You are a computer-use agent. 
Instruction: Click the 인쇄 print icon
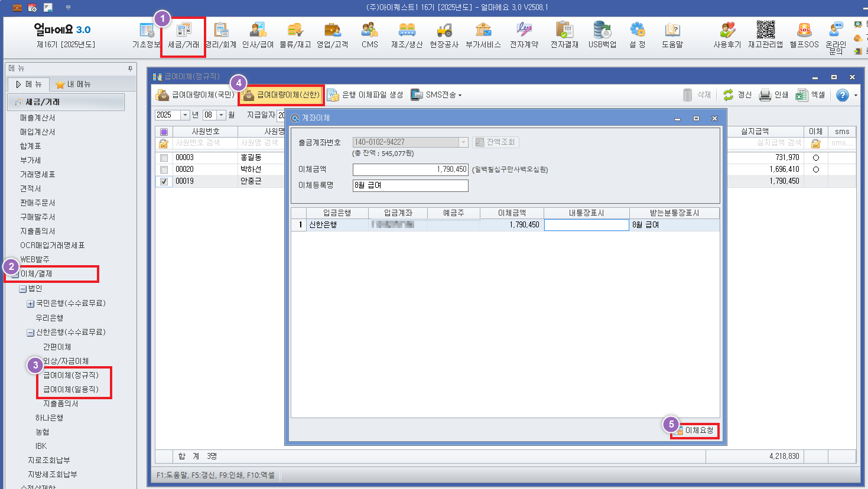pyautogui.click(x=773, y=95)
